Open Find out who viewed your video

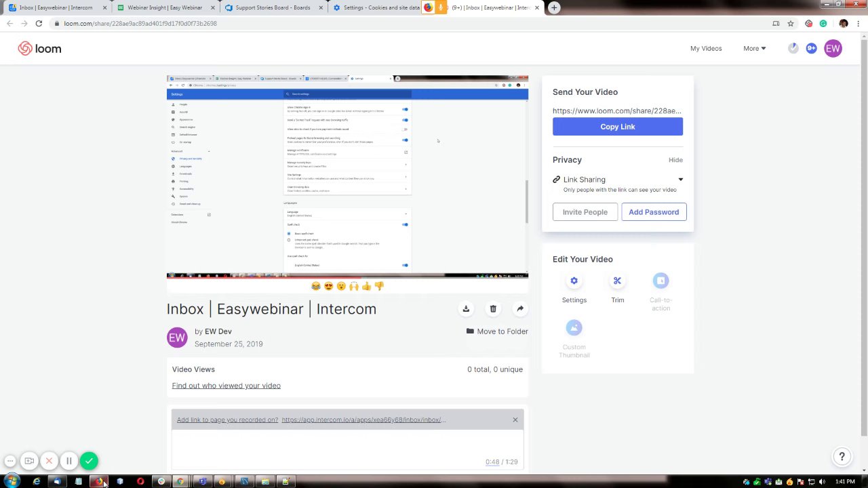coord(226,386)
